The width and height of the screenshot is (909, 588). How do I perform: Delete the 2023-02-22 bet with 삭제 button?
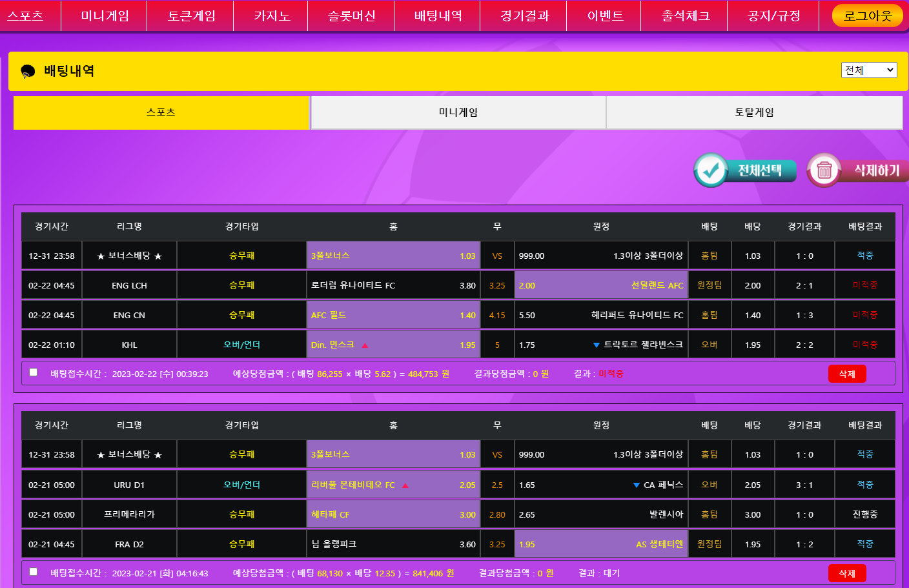[847, 374]
